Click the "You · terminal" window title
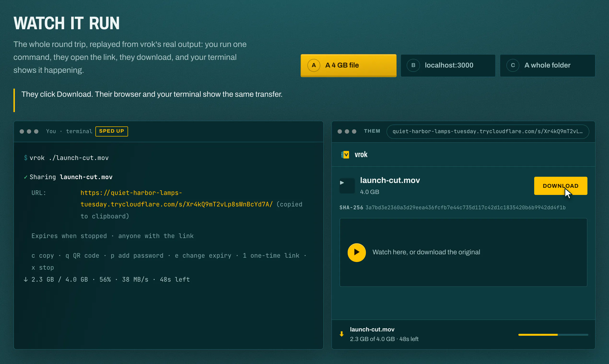 [69, 131]
